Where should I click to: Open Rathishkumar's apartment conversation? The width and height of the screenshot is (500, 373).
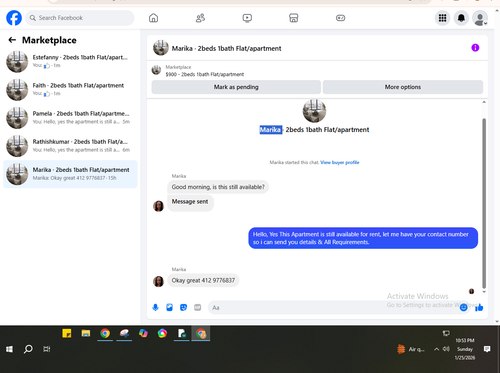click(x=70, y=146)
